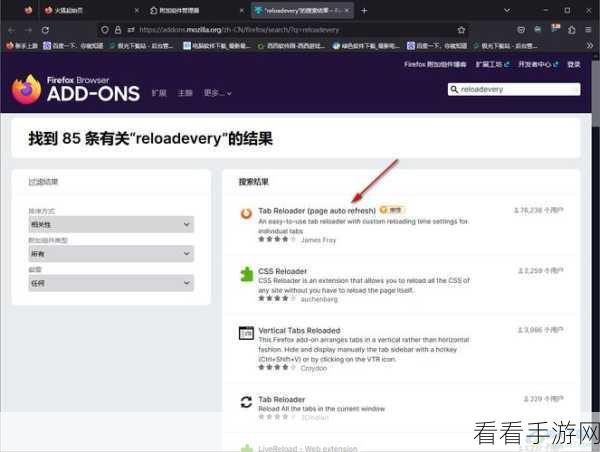Open the add-on type 所有 dropdown
Screen dimensions: 600x452
coord(111,254)
